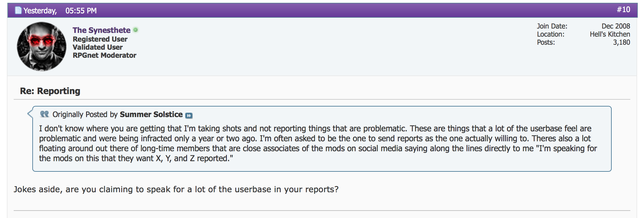Image resolution: width=644 pixels, height=218 pixels.
Task: Open original post via blue arrow icon
Action: coord(189,116)
